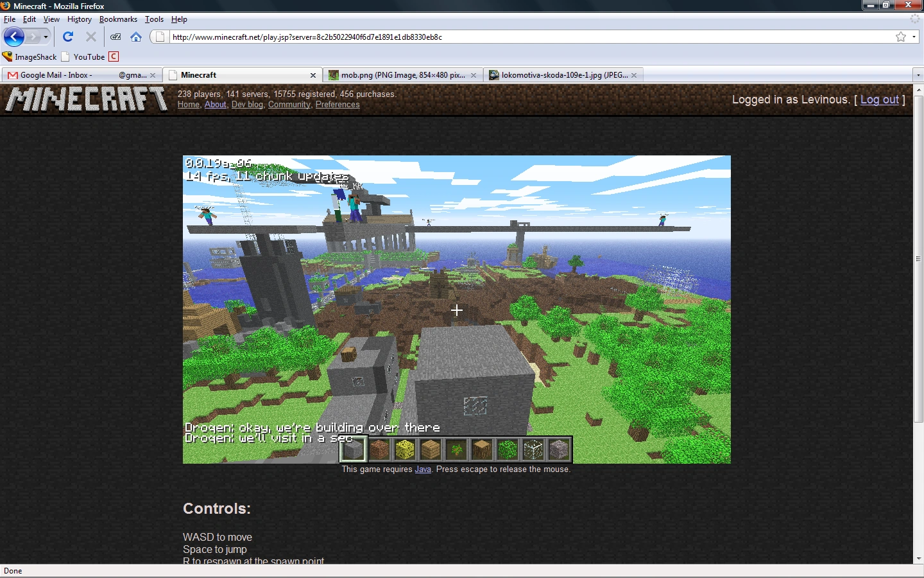Click the 'Space to jump' line
Screen dimensions: 924x578
215,549
